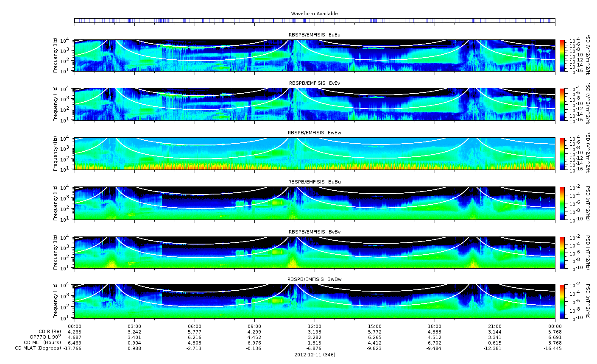The image size is (597, 364).
Task: Click the MLT value "6.702"
Action: (435, 343)
